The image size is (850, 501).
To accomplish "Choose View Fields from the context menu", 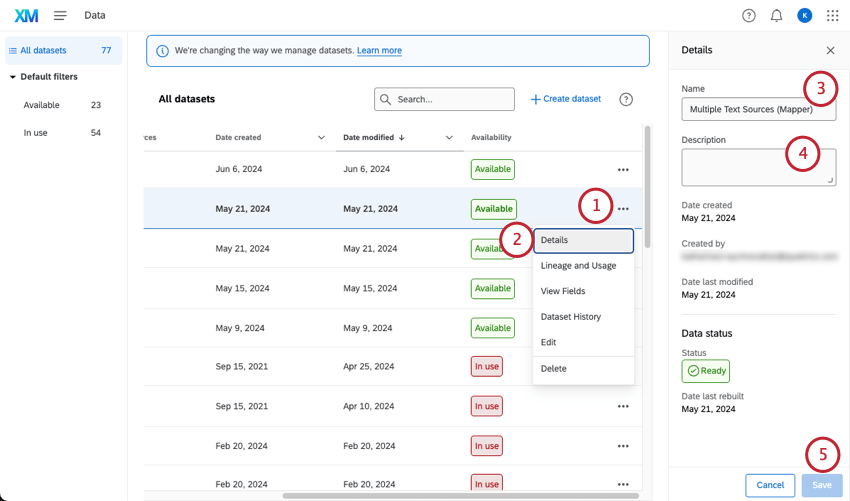I will [x=563, y=291].
